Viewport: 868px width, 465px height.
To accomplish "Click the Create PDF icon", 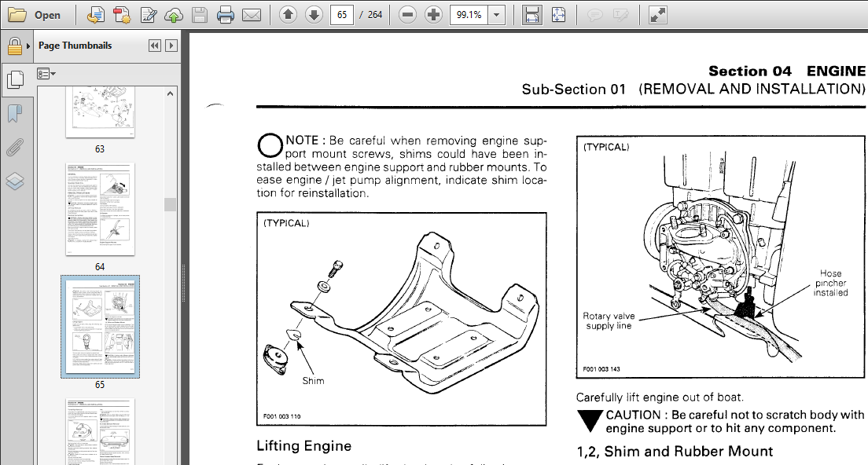I will [x=122, y=15].
